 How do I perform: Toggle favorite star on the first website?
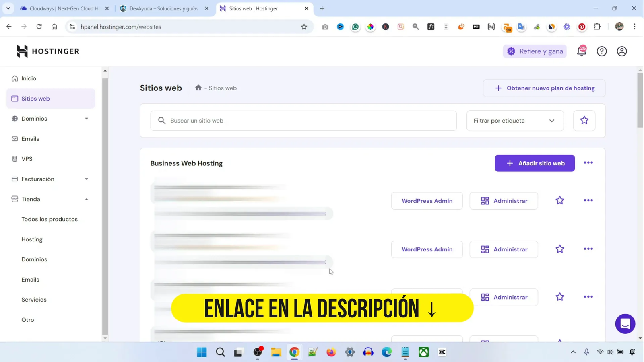pyautogui.click(x=559, y=200)
